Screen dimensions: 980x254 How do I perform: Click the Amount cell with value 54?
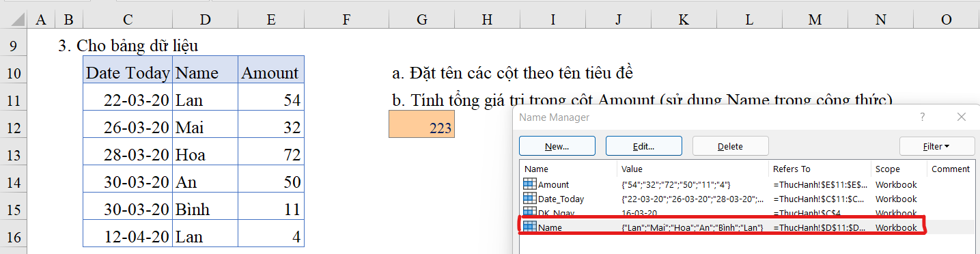(x=271, y=100)
